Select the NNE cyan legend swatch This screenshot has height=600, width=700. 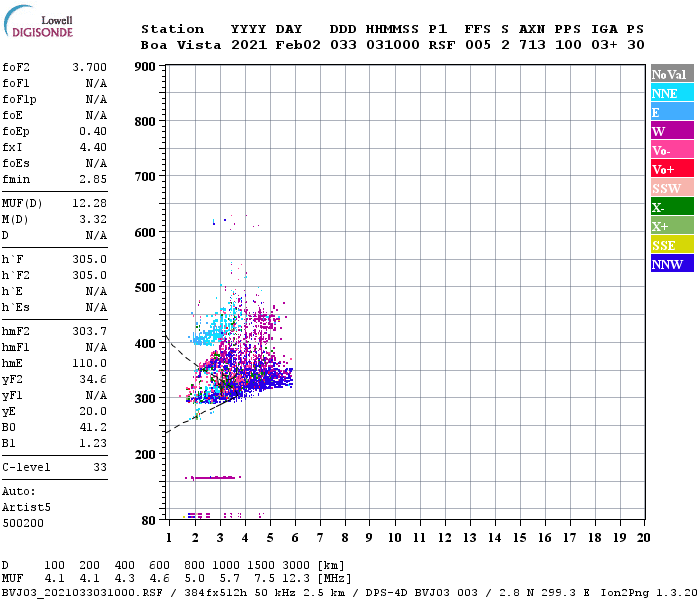point(672,93)
